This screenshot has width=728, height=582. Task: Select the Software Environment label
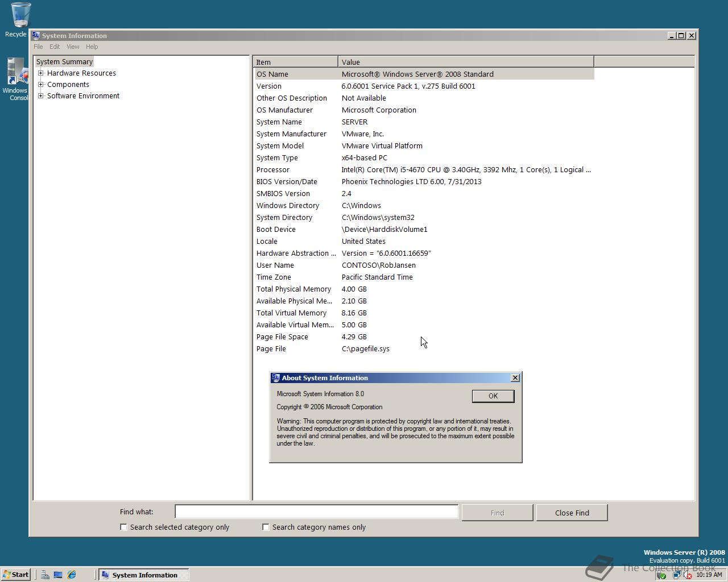click(83, 96)
